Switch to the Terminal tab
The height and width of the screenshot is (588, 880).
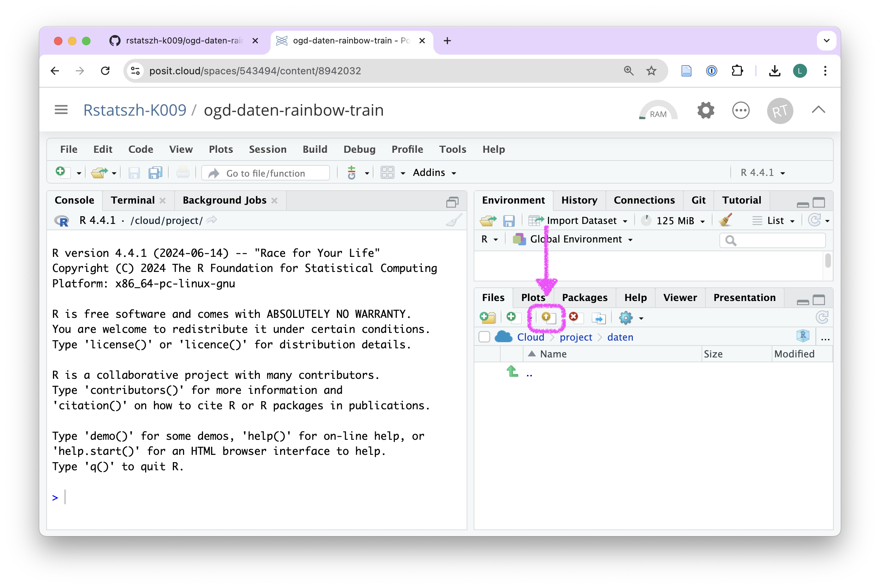click(133, 200)
